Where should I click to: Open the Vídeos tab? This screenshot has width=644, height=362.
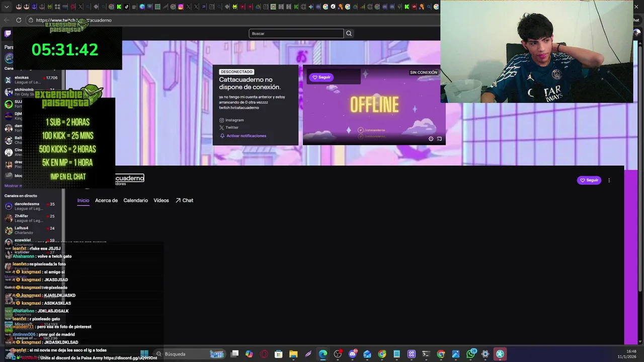point(161,200)
